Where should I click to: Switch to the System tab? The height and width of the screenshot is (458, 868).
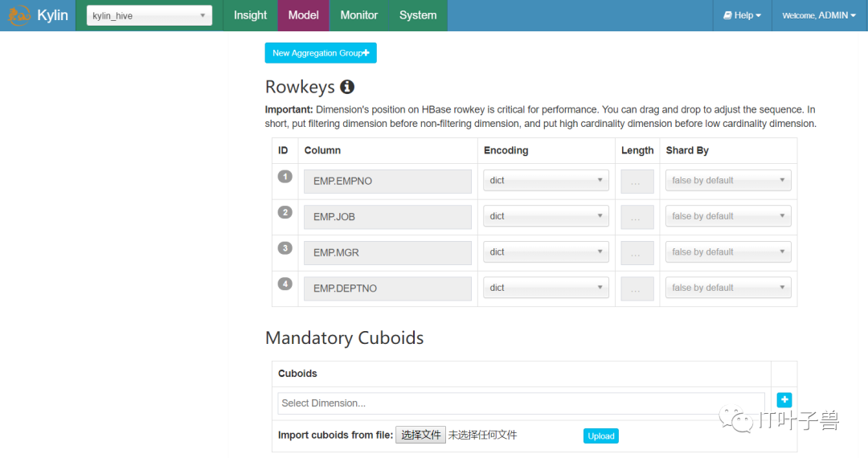click(x=418, y=15)
